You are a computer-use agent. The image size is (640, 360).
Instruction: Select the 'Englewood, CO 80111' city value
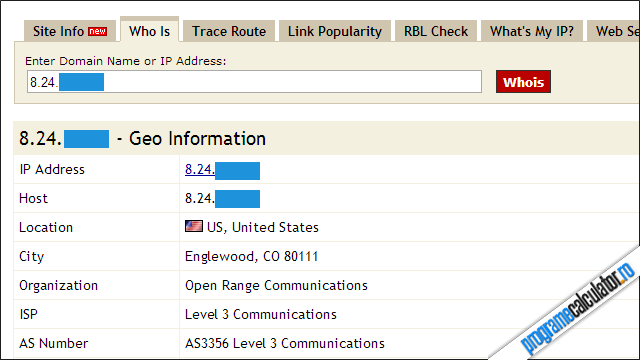click(251, 256)
